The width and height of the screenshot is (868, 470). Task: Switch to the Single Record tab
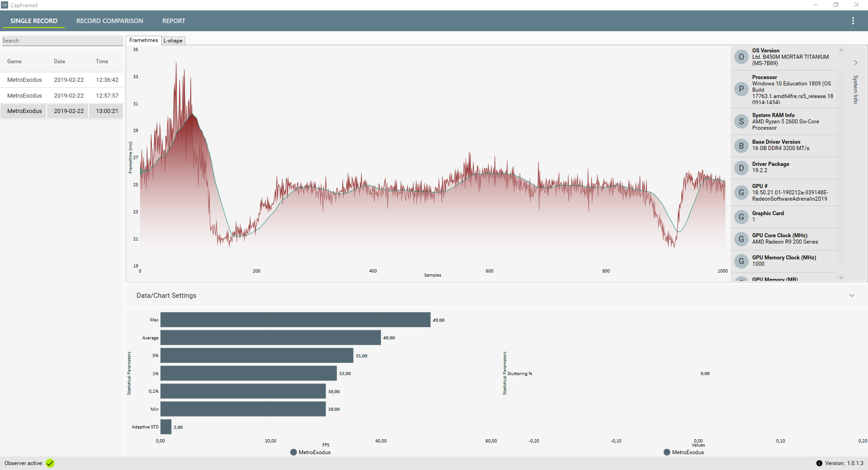34,21
